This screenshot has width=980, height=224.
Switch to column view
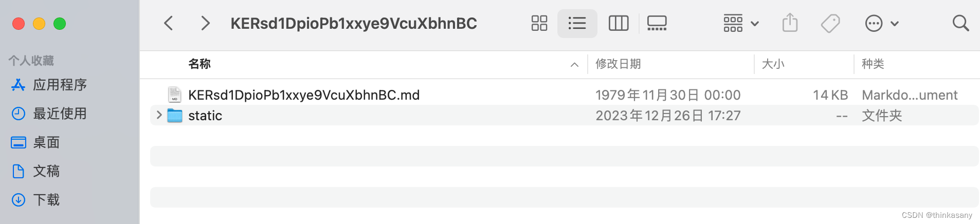click(x=619, y=23)
